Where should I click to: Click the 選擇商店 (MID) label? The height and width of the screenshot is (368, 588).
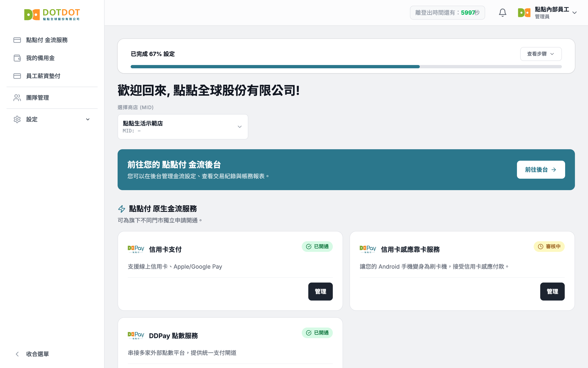pos(135,107)
